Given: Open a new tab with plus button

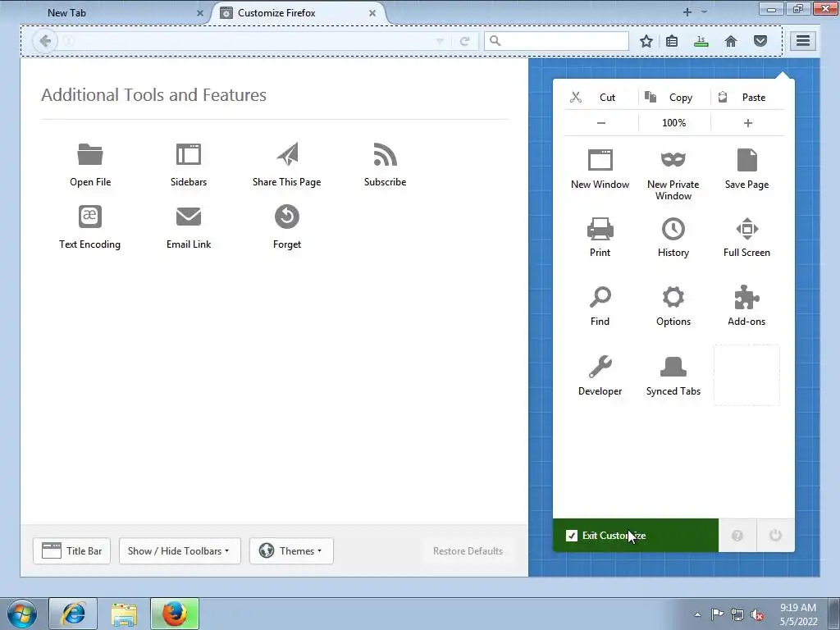Looking at the screenshot, I should point(687,11).
